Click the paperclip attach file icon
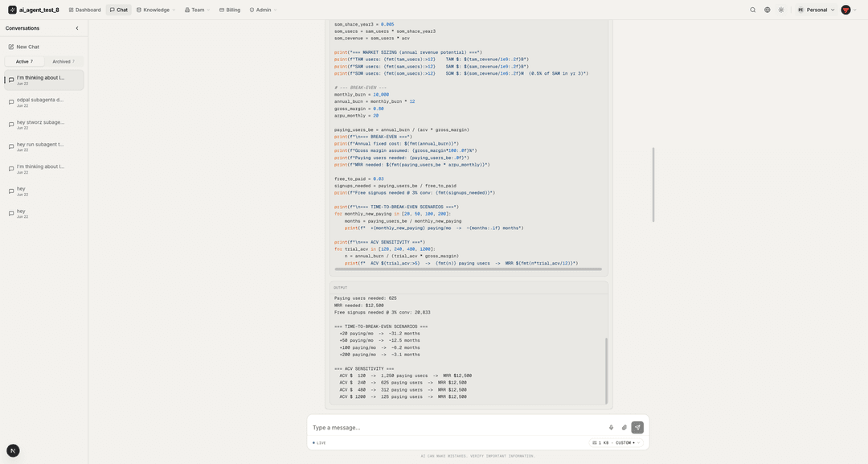The height and width of the screenshot is (464, 868). pyautogui.click(x=624, y=428)
